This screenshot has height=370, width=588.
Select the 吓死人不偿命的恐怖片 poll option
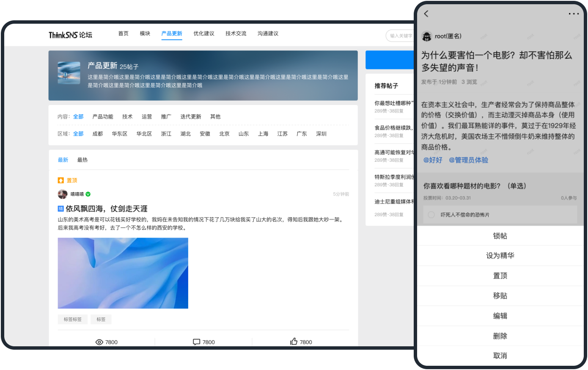500,215
